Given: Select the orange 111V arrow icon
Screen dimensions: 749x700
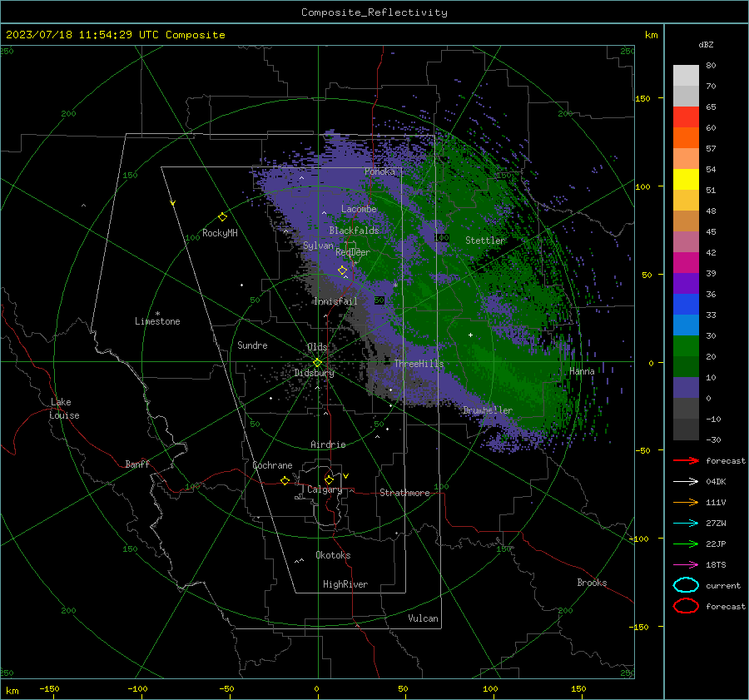Looking at the screenshot, I should tap(686, 502).
